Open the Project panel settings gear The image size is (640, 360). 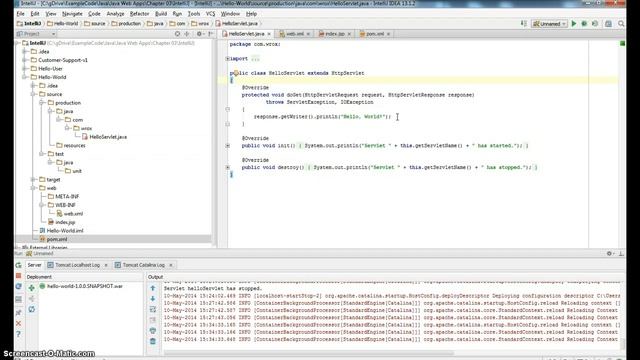click(x=199, y=34)
